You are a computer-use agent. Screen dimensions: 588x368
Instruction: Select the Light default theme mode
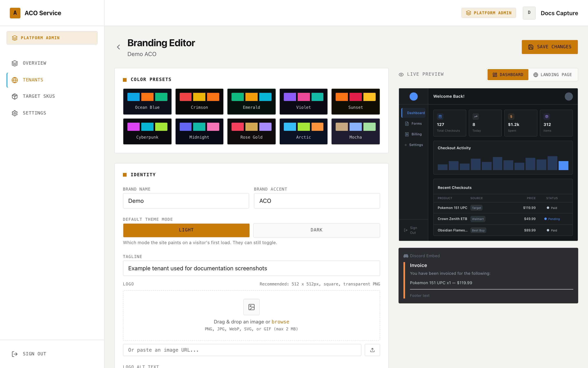coord(186,230)
